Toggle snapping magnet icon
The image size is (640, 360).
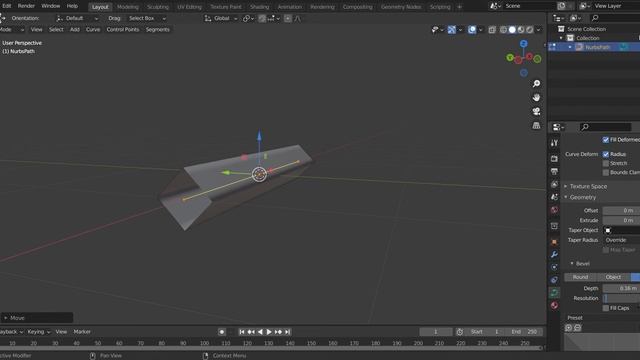pyautogui.click(x=262, y=18)
